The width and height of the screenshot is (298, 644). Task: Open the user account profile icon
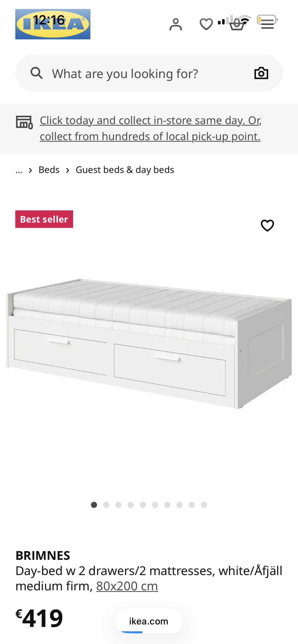(x=175, y=24)
